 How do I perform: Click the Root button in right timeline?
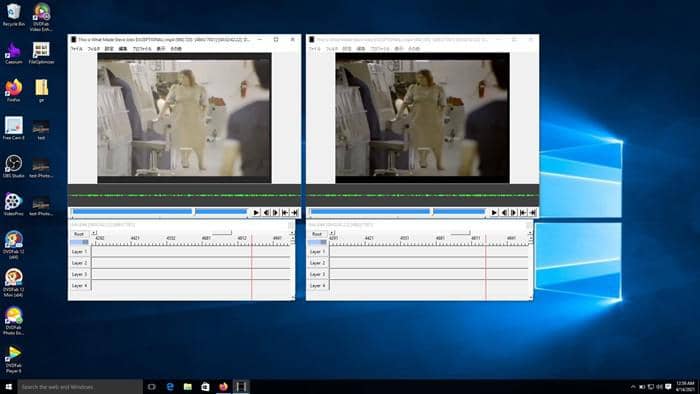pos(317,234)
